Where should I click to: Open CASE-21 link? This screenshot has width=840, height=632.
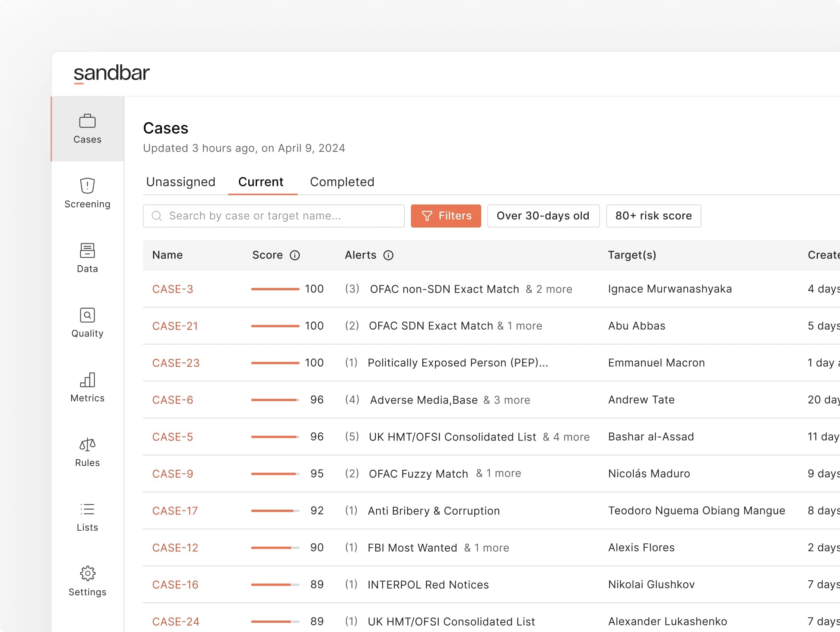175,326
